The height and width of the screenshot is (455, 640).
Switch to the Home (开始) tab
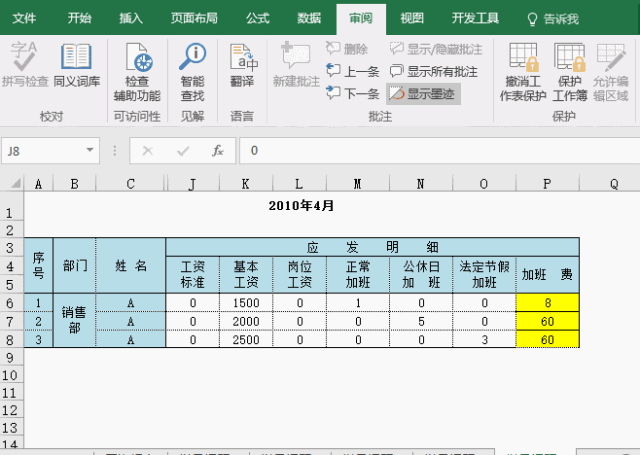(79, 18)
